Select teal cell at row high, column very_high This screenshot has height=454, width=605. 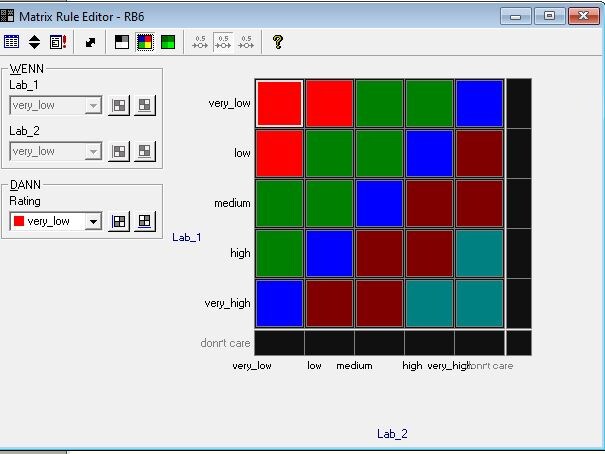pyautogui.click(x=480, y=253)
